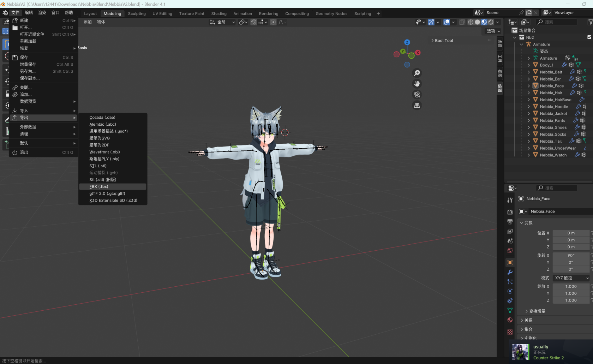The height and width of the screenshot is (364, 593).
Task: Switch to the Sculpting workspace tab
Action: (x=137, y=13)
